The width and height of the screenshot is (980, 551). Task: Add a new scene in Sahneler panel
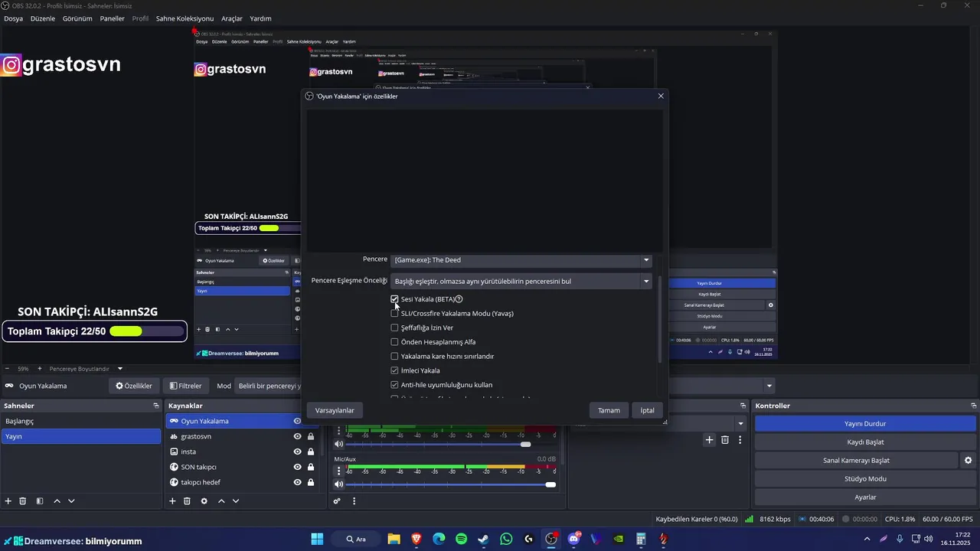click(8, 501)
